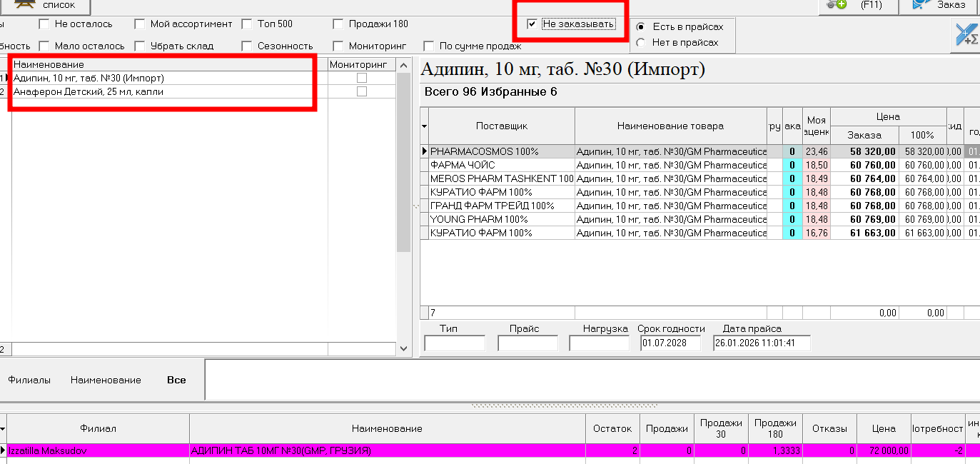
Task: Switch to the Все tab
Action: click(176, 380)
